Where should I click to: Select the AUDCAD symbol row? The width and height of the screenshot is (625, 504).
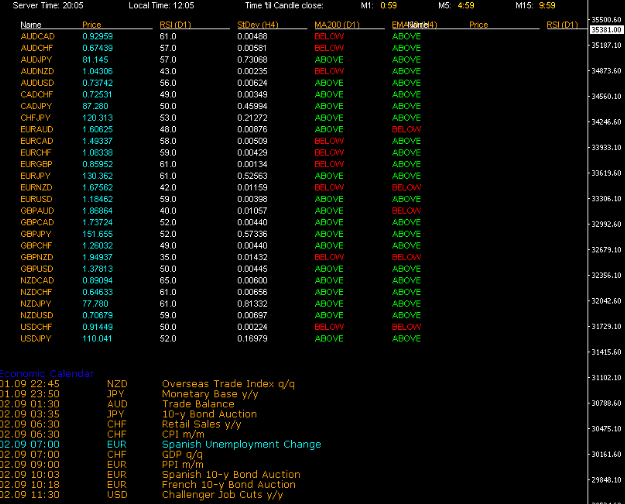(38, 36)
